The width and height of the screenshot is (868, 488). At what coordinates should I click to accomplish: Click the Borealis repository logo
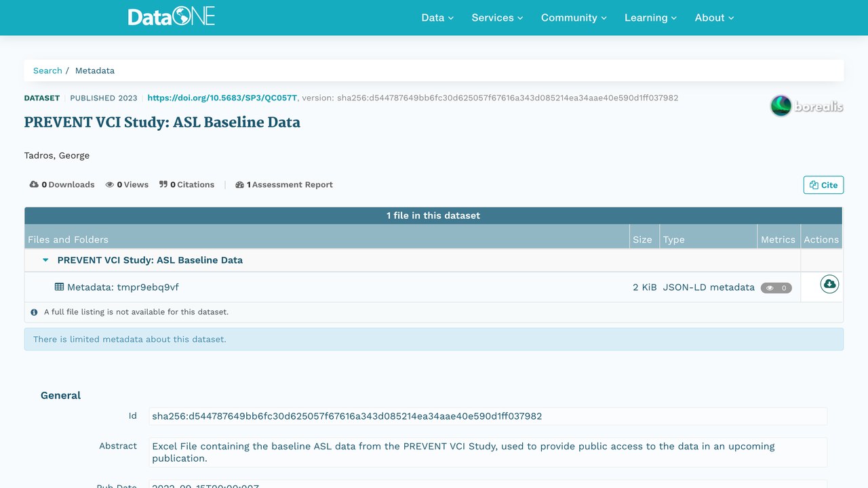(807, 106)
